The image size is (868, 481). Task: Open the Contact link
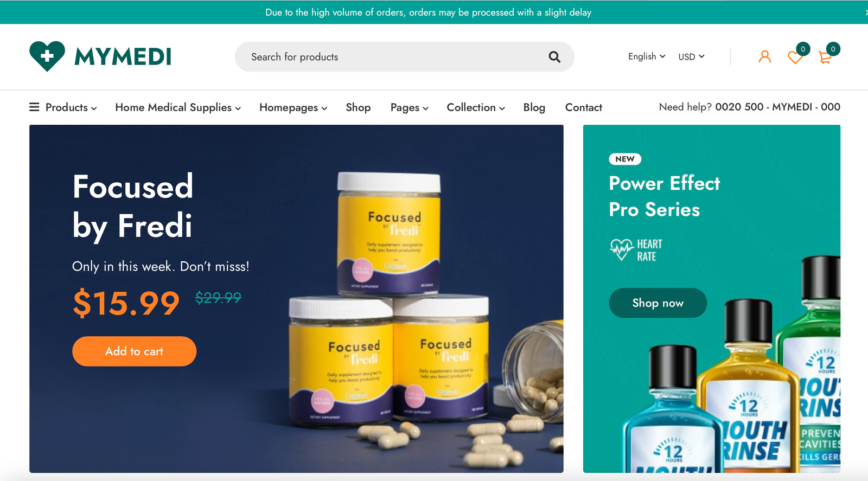pyautogui.click(x=584, y=107)
